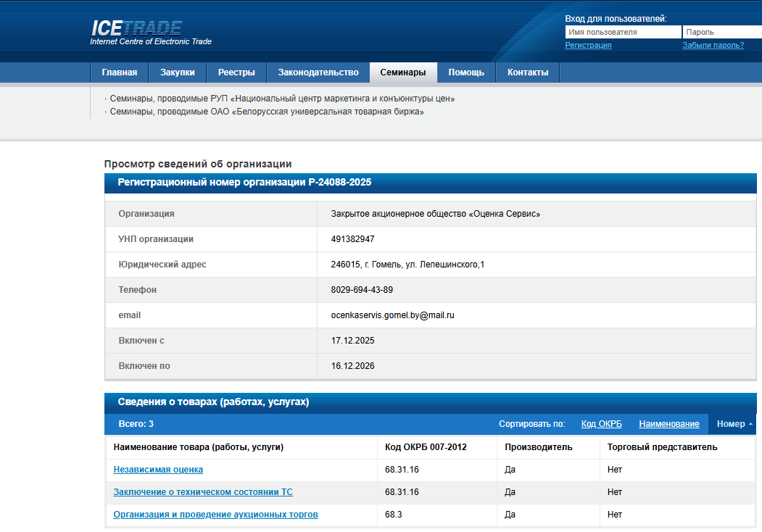Click the Имя пользователя input field
The image size is (762, 532).
[x=622, y=32]
